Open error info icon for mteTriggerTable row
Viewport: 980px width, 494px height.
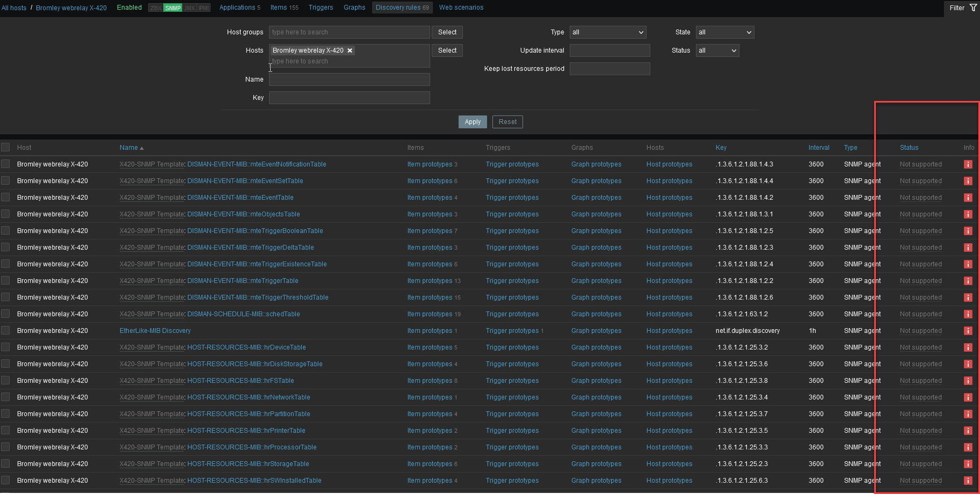click(x=968, y=281)
